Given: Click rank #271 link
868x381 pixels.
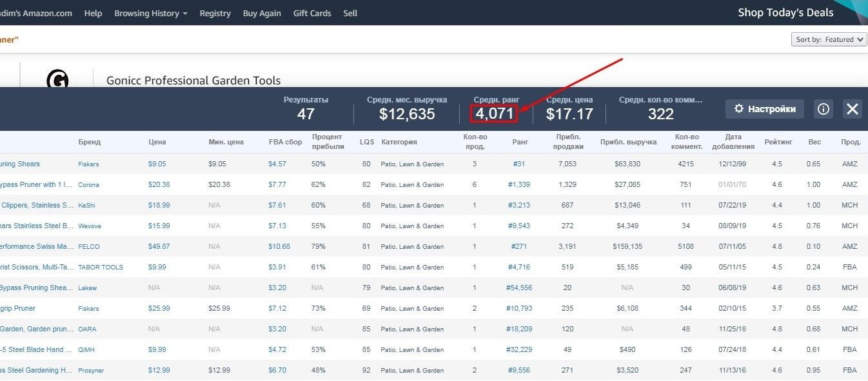Looking at the screenshot, I should point(519,247).
